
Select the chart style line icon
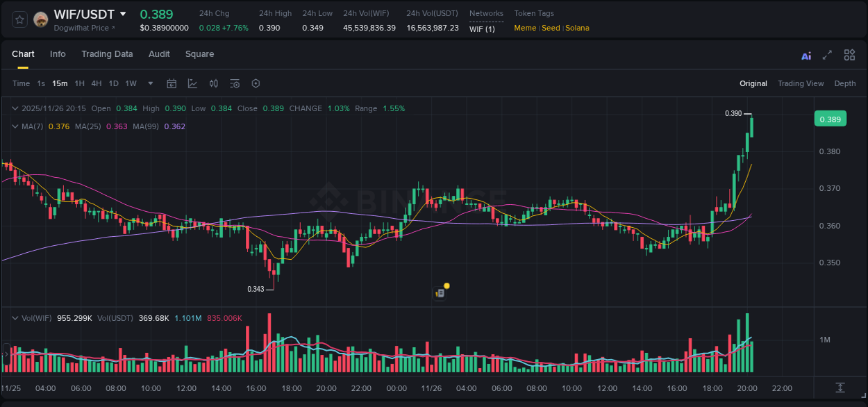click(x=192, y=83)
